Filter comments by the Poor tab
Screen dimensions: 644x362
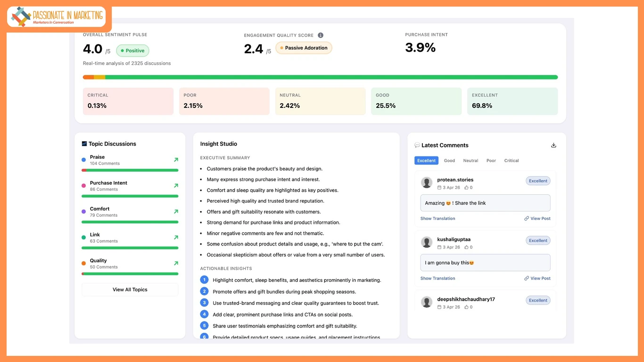491,161
